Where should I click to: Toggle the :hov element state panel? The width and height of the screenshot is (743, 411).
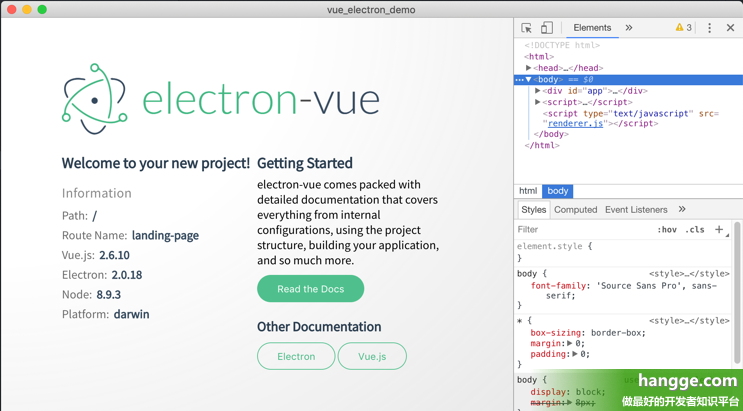click(667, 229)
